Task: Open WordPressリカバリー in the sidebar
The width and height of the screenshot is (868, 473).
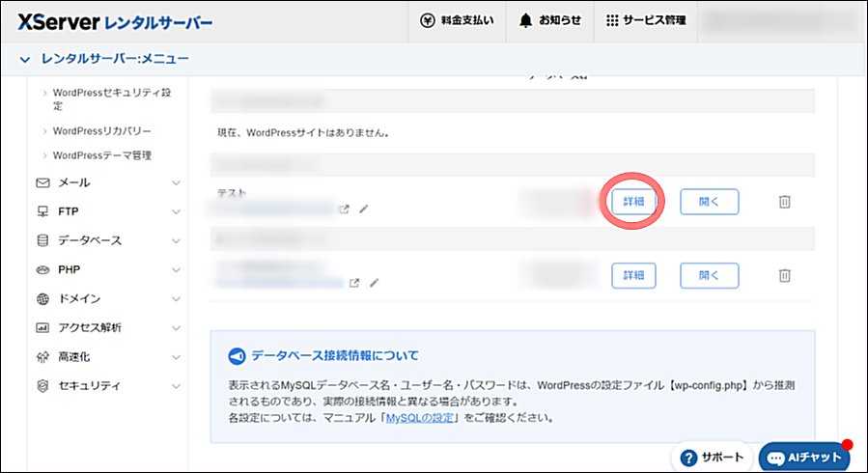Action: point(101,131)
